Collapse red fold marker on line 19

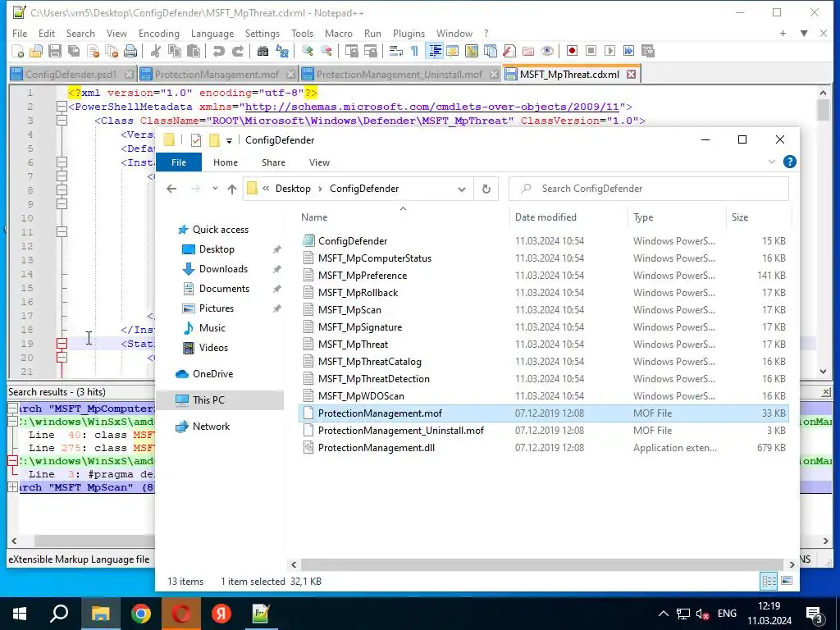[62, 344]
